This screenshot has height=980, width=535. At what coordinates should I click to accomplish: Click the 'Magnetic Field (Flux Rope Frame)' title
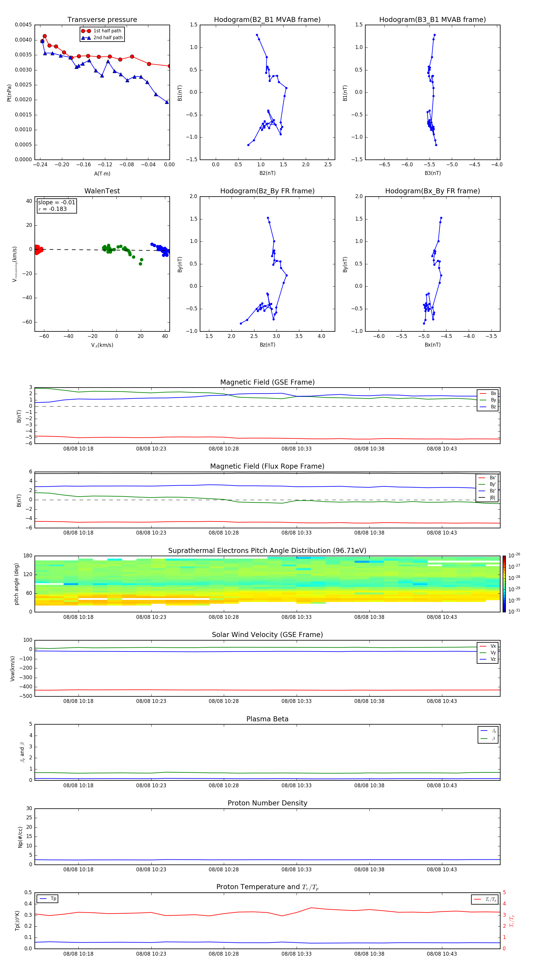click(x=267, y=467)
